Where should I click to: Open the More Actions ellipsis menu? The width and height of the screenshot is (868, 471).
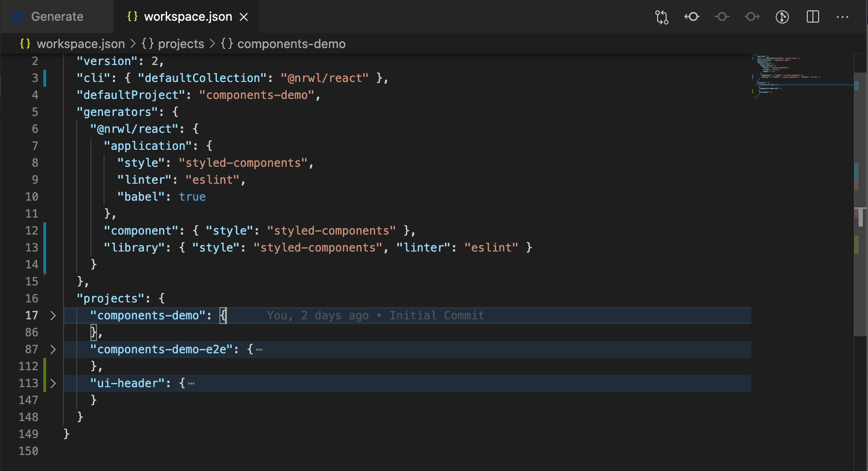coord(843,17)
